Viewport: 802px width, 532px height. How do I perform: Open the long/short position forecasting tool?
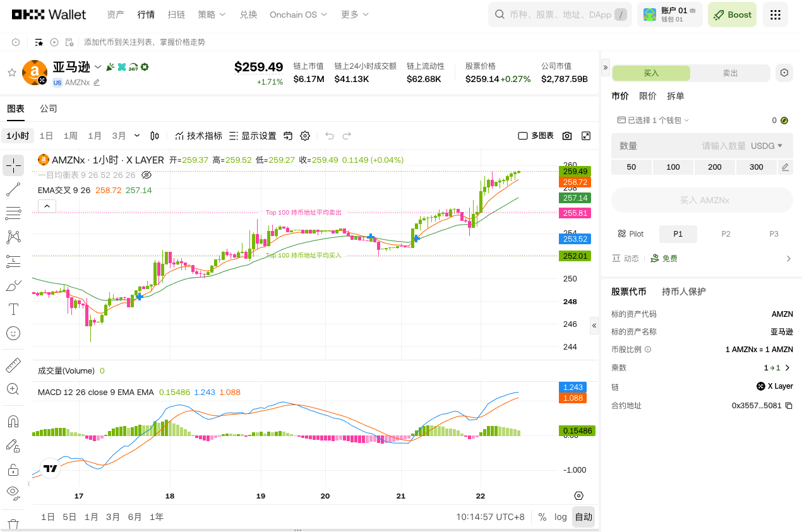[x=13, y=261]
